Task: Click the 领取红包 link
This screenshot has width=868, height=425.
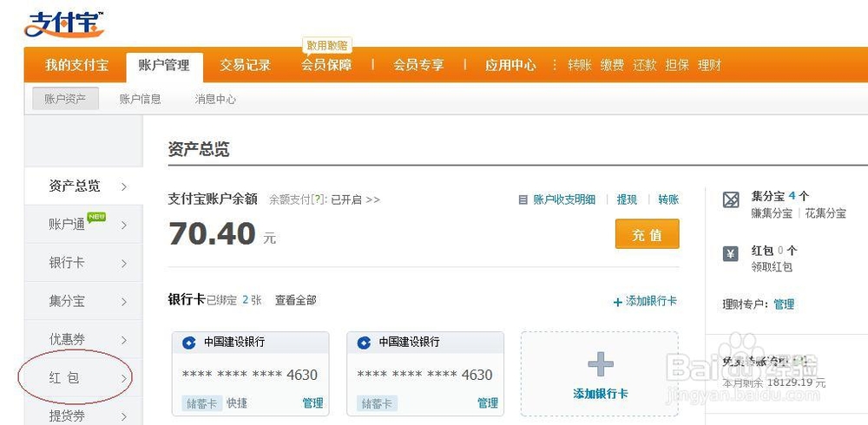Action: point(772,267)
